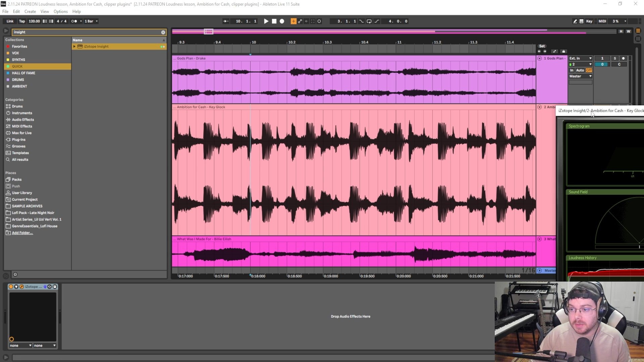Toggle the Metronome icon
Viewport: 644px width, 362px height.
coord(74,21)
